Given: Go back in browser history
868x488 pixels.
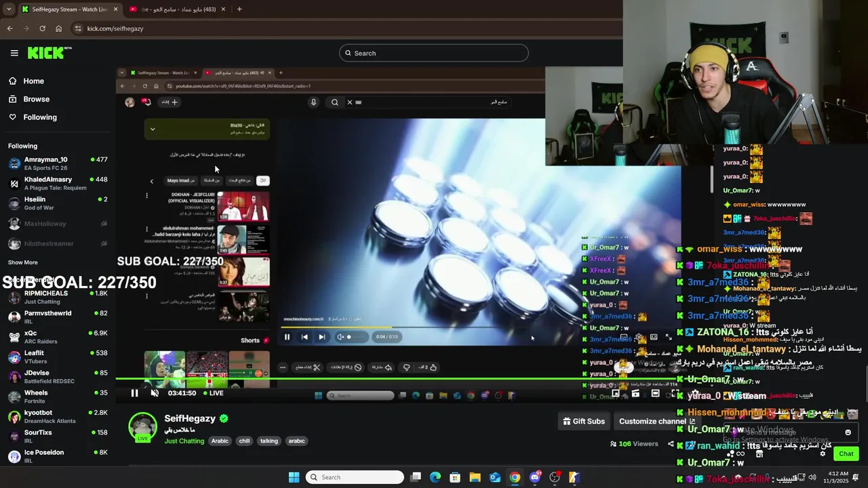Looking at the screenshot, I should point(9,28).
